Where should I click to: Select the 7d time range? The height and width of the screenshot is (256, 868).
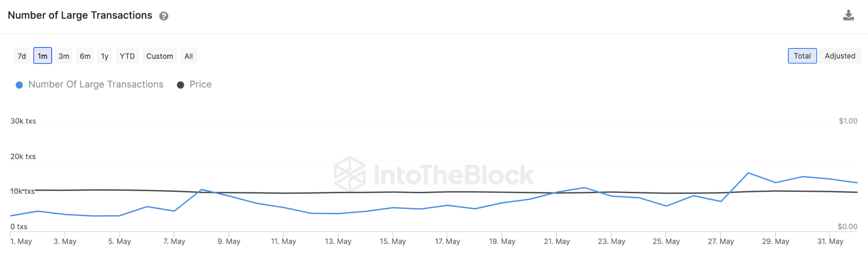[x=22, y=56]
